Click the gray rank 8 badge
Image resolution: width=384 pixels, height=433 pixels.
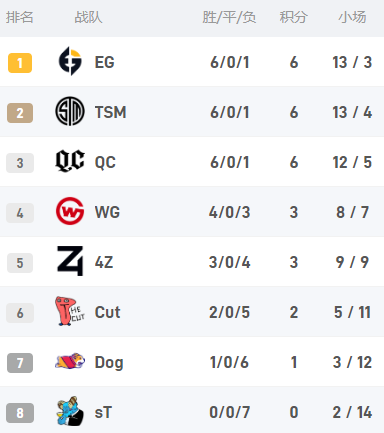(20, 413)
